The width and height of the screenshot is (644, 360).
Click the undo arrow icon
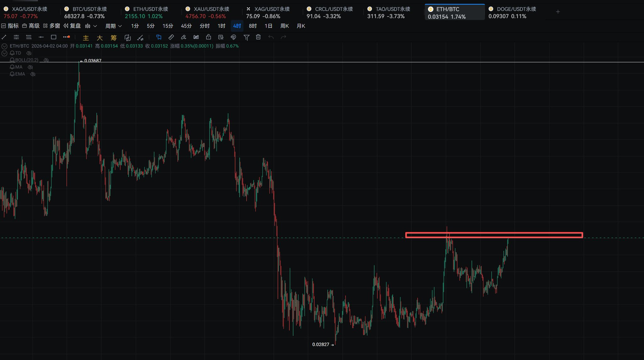pyautogui.click(x=271, y=37)
